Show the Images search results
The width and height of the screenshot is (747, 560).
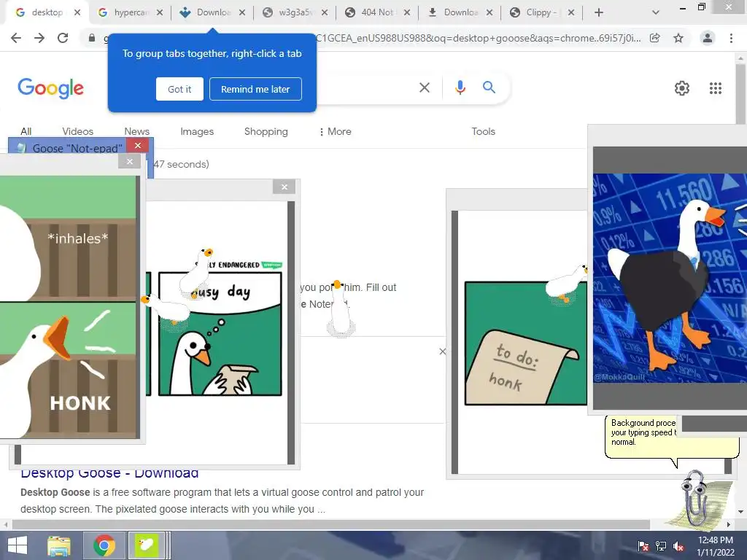tap(197, 131)
